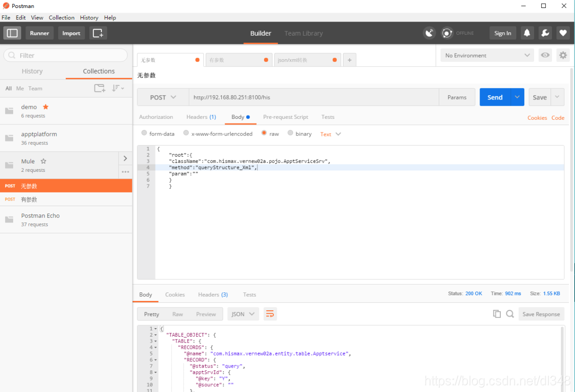Click the Import button
The height and width of the screenshot is (392, 575).
[x=71, y=33]
